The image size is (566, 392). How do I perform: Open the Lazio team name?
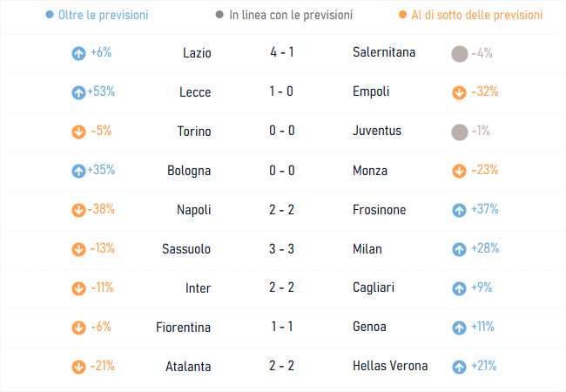[x=197, y=53]
